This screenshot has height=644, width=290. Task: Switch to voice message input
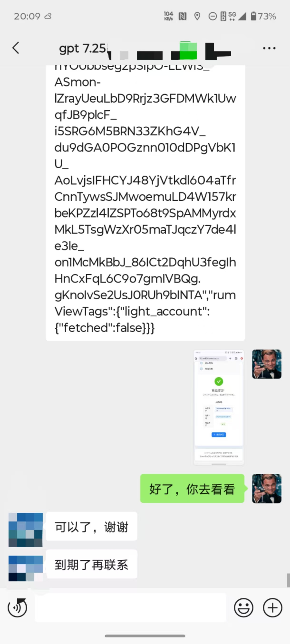pos(17,608)
